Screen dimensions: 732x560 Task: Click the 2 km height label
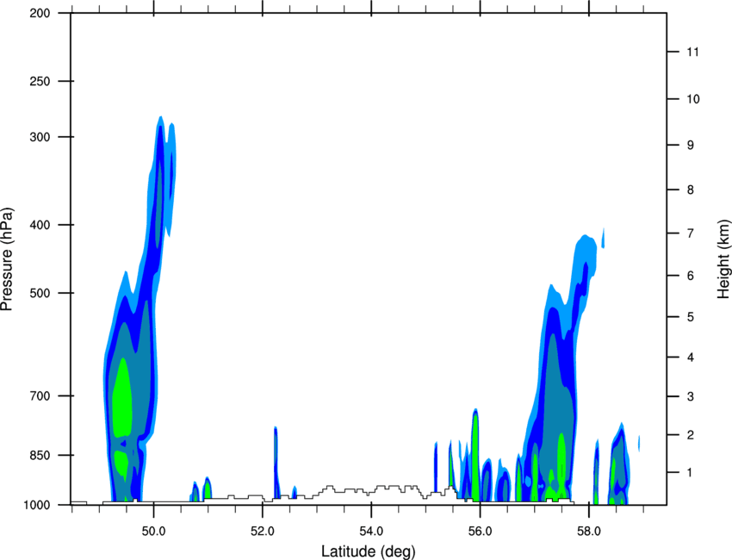691,435
